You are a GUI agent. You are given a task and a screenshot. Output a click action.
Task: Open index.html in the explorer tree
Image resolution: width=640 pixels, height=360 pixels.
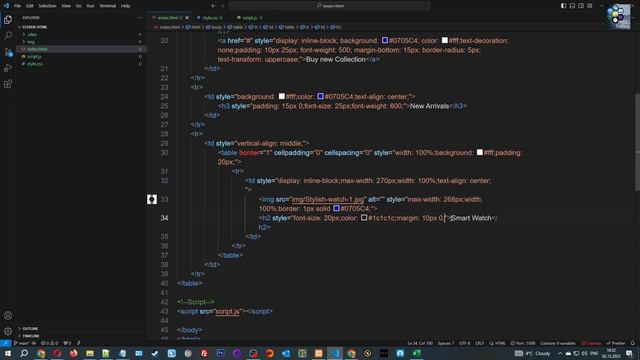tap(37, 49)
